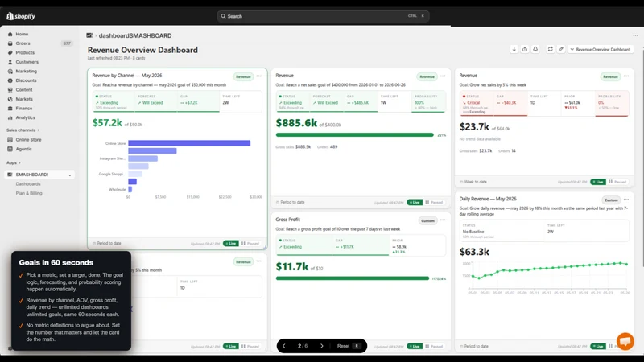
Task: Click the download arrow icon
Action: pyautogui.click(x=514, y=49)
